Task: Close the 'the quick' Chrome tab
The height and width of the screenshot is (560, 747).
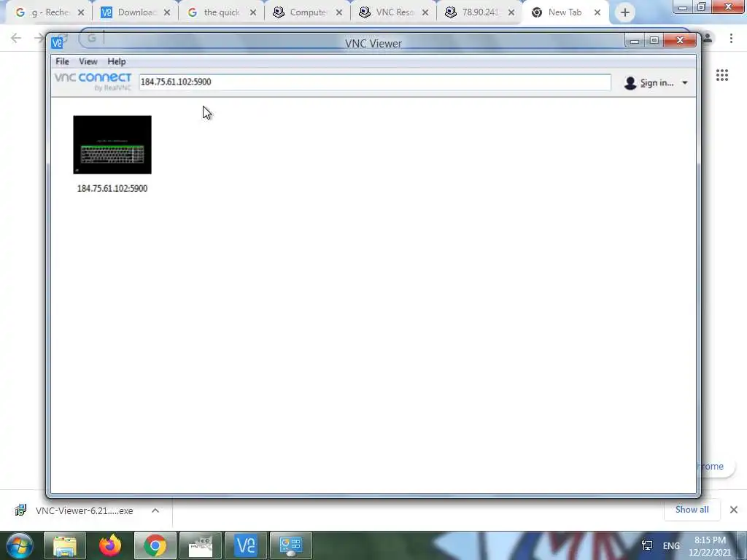Action: pos(253,13)
